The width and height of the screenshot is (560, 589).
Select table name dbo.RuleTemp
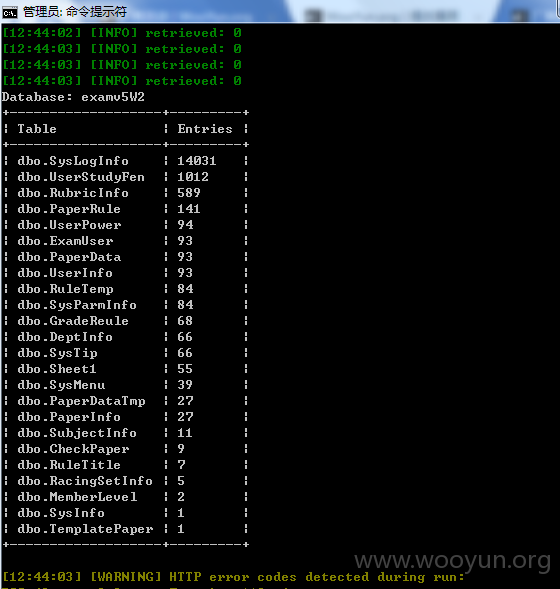click(65, 289)
